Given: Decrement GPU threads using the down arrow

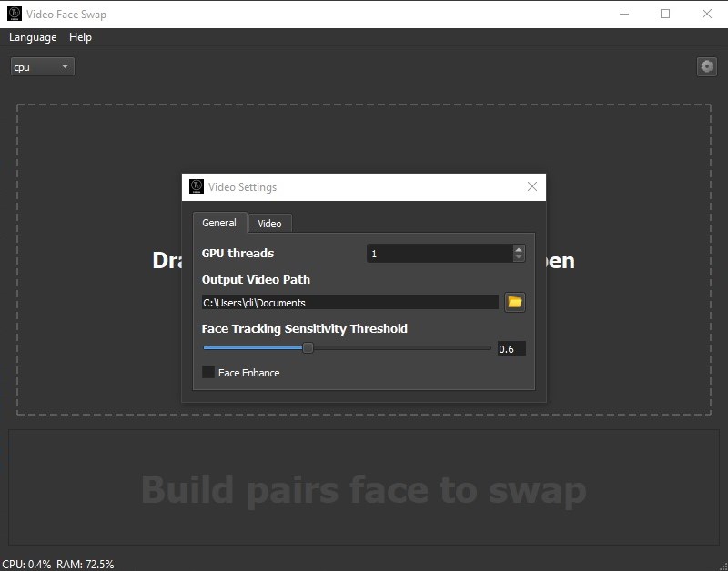Looking at the screenshot, I should point(518,257).
